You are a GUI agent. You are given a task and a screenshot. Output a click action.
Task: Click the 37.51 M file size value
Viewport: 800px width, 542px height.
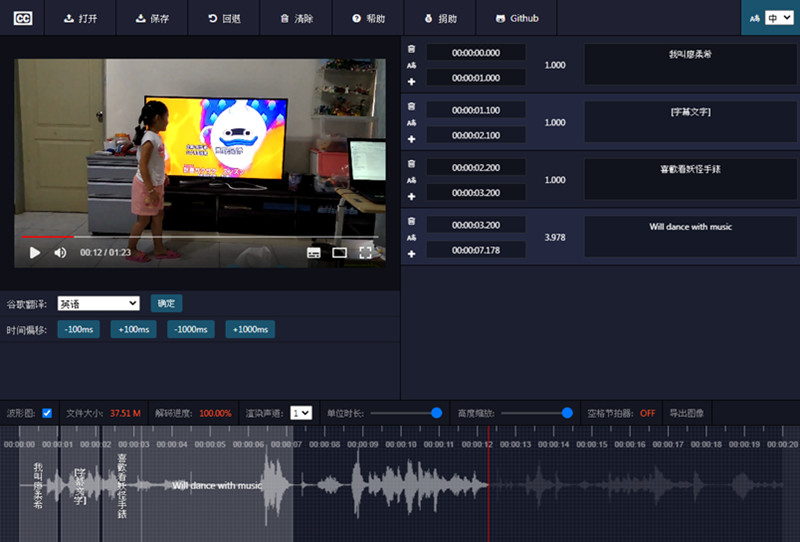(x=126, y=413)
